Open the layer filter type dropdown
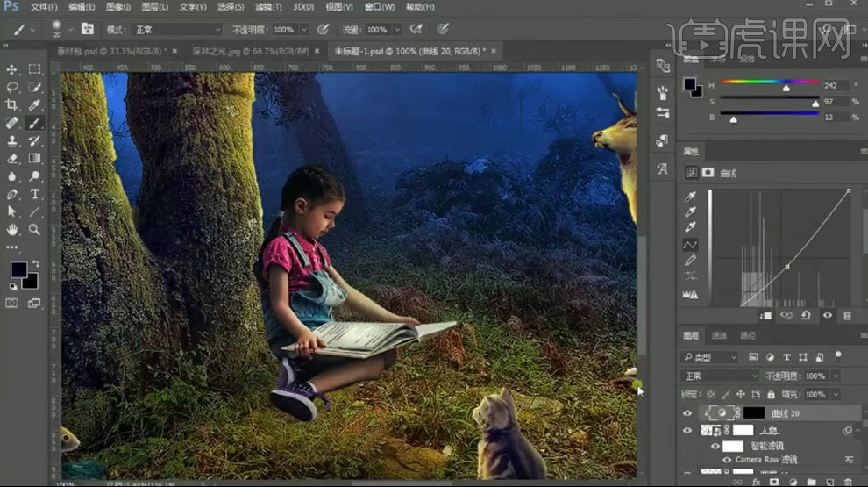Image resolution: width=868 pixels, height=487 pixels. [x=709, y=357]
